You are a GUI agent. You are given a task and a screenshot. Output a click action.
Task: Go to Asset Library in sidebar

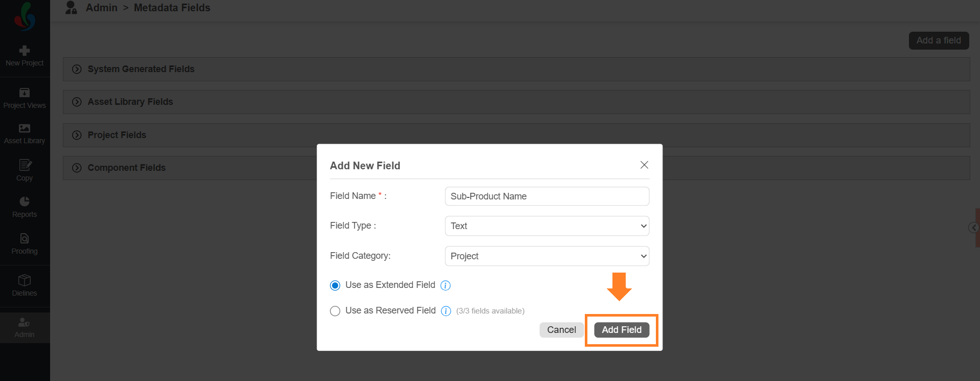(25, 133)
